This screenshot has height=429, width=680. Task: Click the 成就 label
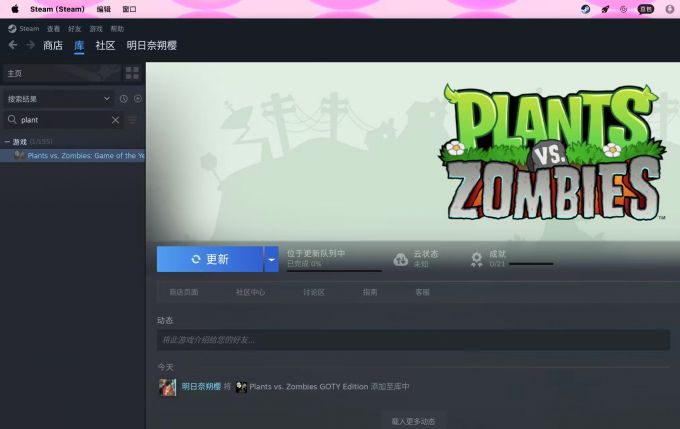click(x=497, y=254)
